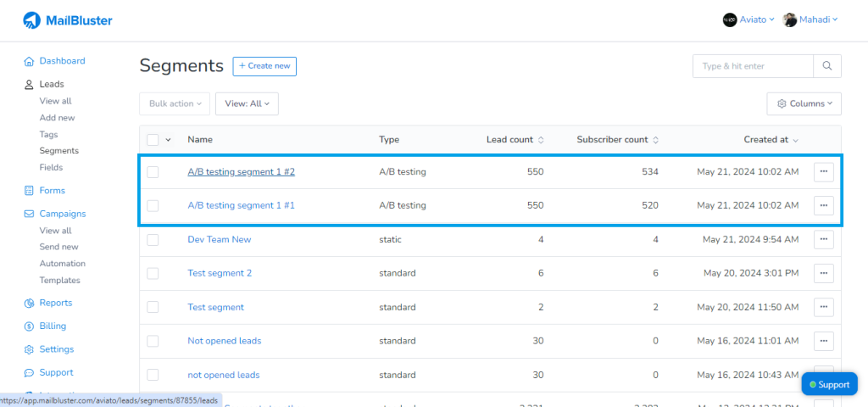Click the Settings gear icon in sidebar
This screenshot has height=407, width=868.
[x=29, y=350]
